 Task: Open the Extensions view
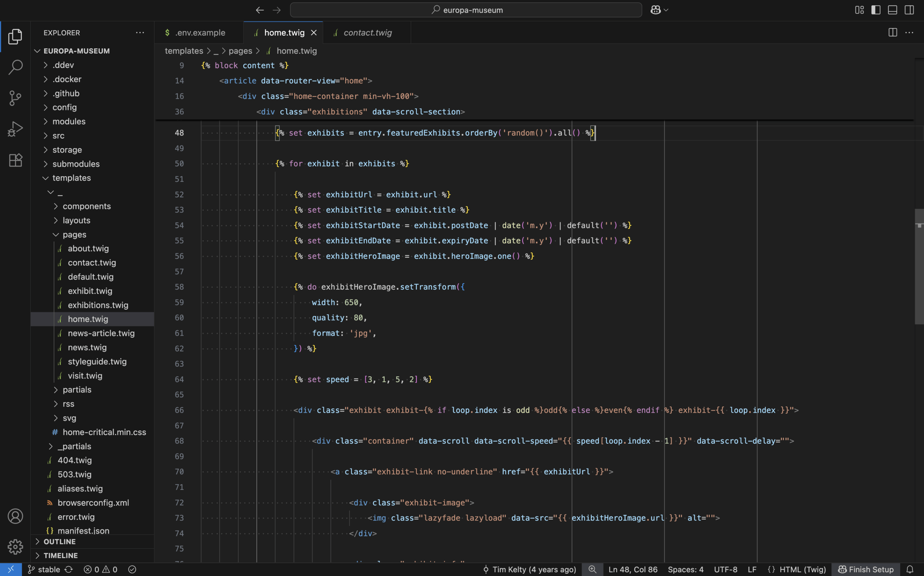pyautogui.click(x=15, y=160)
